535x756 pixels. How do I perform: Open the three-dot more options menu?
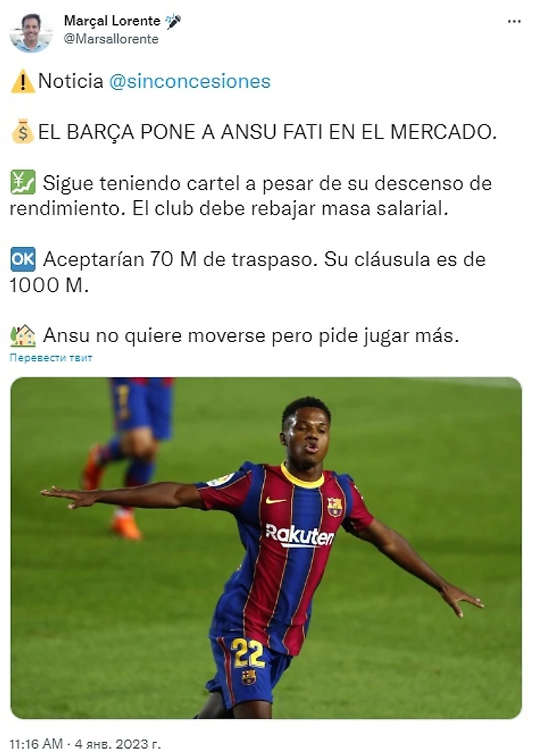click(x=514, y=22)
